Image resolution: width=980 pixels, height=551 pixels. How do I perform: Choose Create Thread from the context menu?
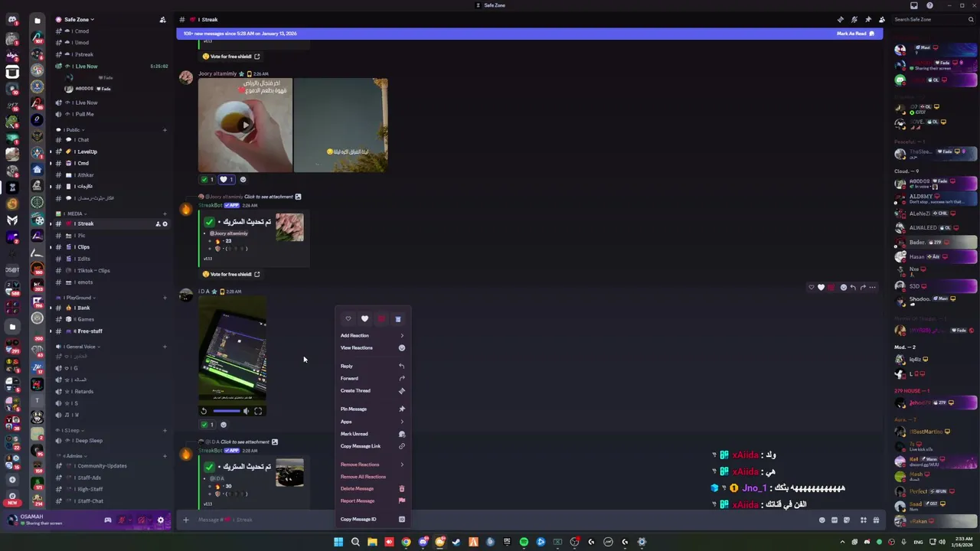373,390
